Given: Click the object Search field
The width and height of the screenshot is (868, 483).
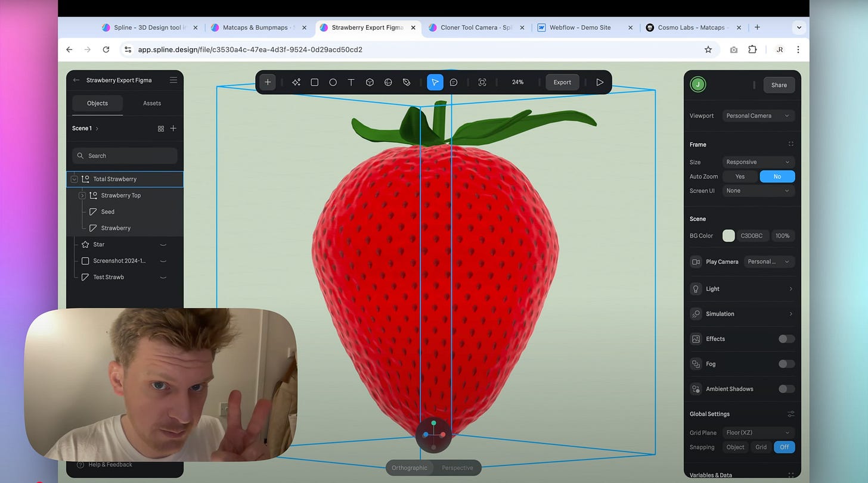Looking at the screenshot, I should click(125, 155).
